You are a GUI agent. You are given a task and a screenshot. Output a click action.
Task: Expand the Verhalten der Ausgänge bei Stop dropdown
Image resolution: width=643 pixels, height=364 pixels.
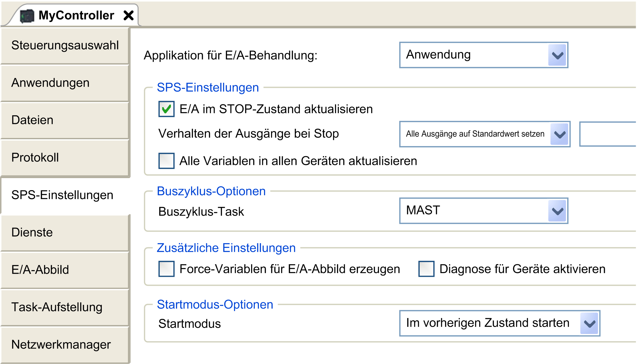559,134
